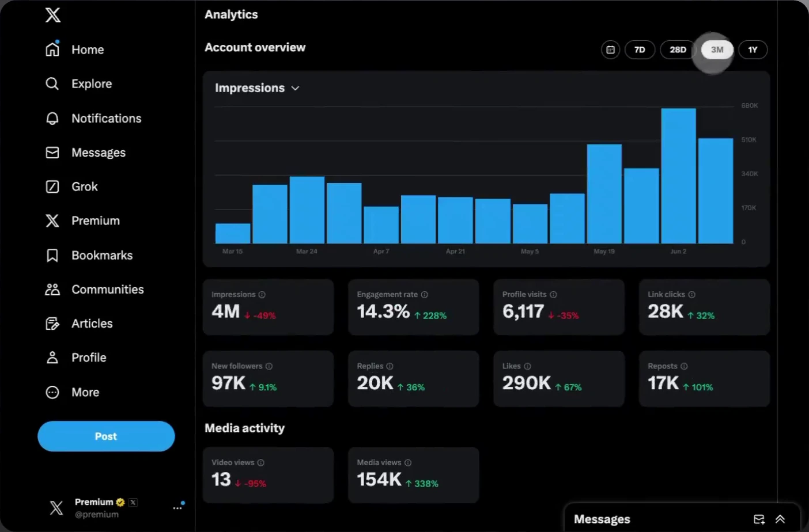Open Communities in the sidebar
This screenshot has width=809, height=532.
(x=94, y=290)
